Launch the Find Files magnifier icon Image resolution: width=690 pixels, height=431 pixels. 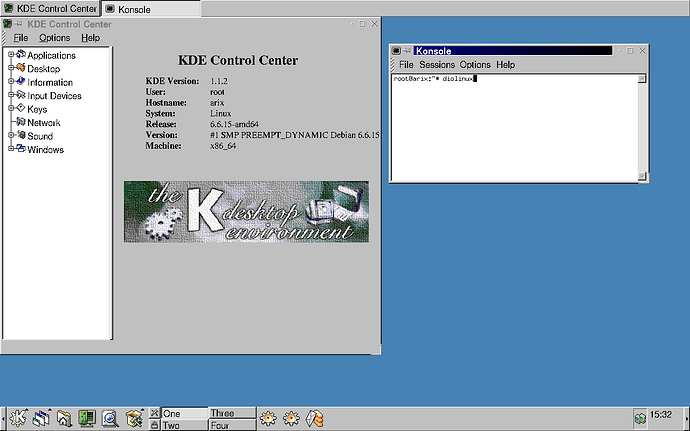point(110,417)
